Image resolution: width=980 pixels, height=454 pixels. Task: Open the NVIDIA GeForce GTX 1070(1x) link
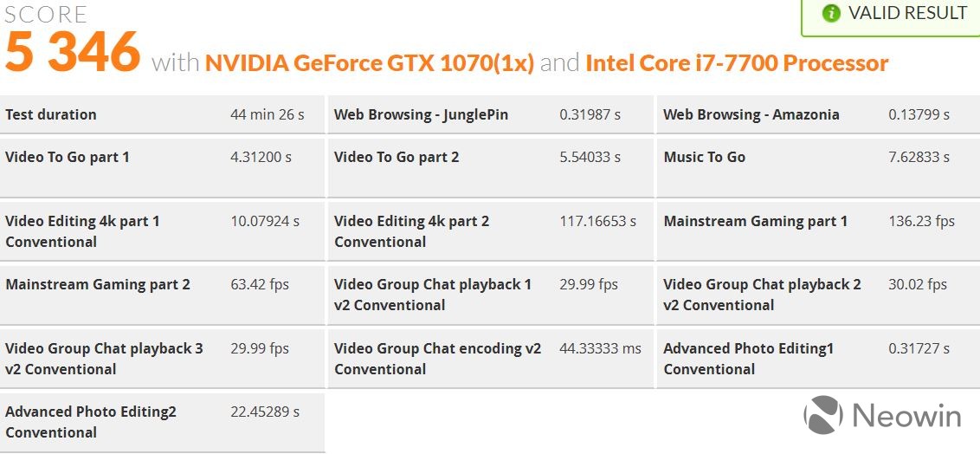pos(370,63)
